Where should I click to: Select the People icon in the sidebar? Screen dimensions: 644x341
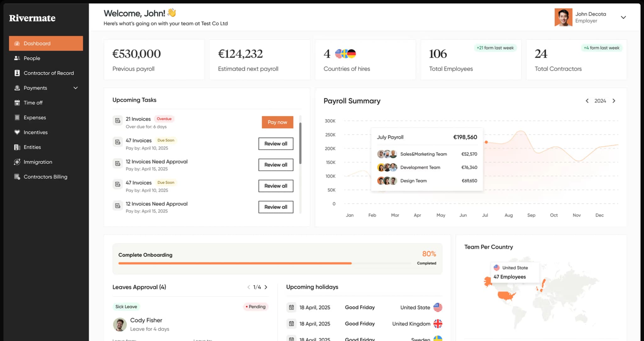pyautogui.click(x=17, y=58)
